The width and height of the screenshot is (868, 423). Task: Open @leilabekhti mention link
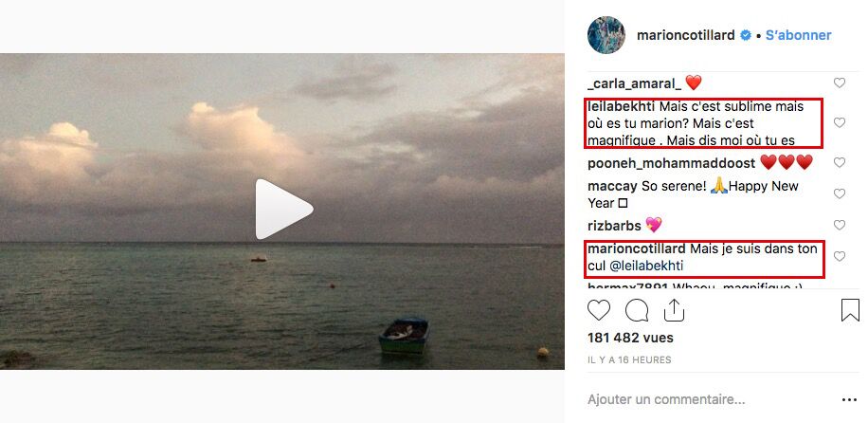[646, 267]
